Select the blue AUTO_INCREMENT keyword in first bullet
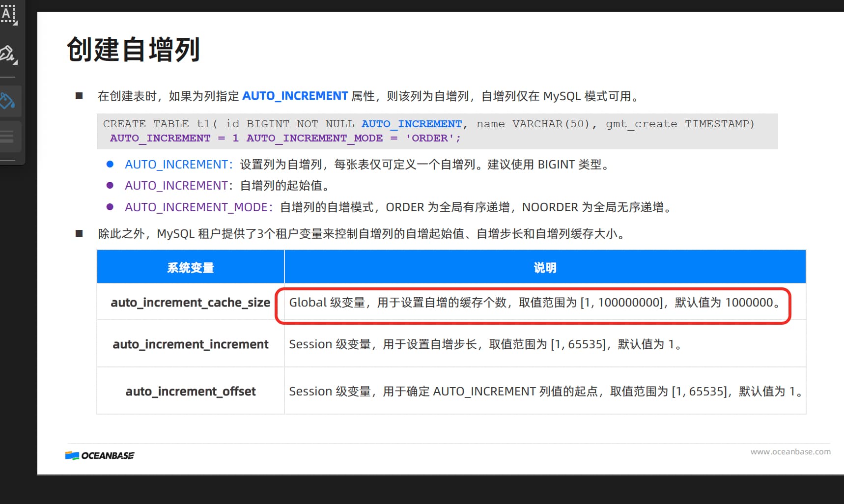The width and height of the screenshot is (844, 504). [295, 96]
